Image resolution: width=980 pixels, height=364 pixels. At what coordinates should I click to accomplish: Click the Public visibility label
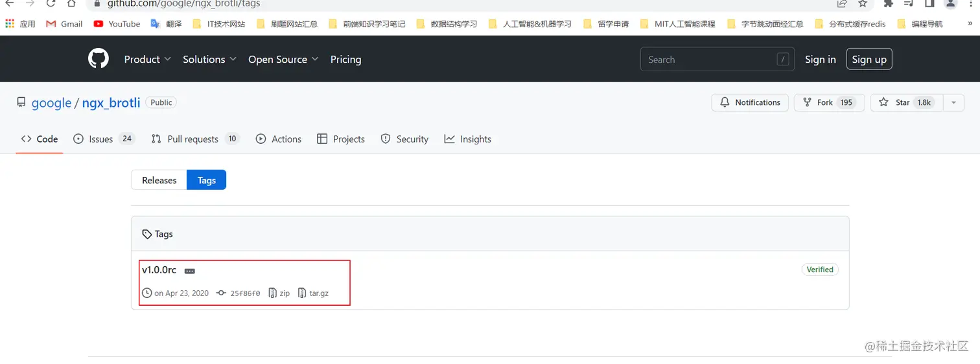coord(161,102)
